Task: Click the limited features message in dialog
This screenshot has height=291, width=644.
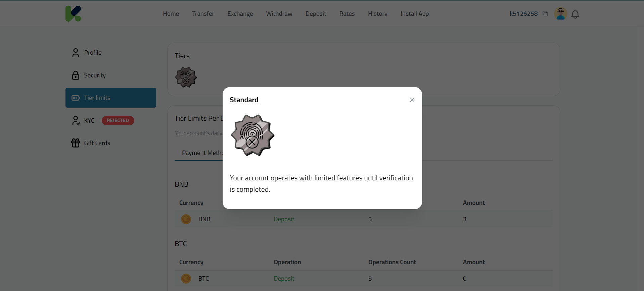Action: point(321,184)
